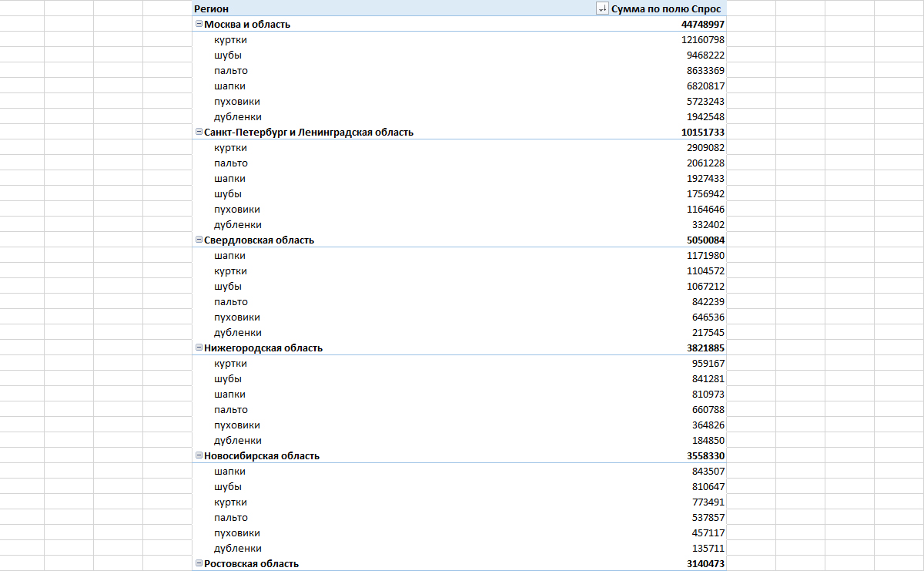Select куртки under Свердловская область
The width and height of the screenshot is (924, 571).
point(230,270)
